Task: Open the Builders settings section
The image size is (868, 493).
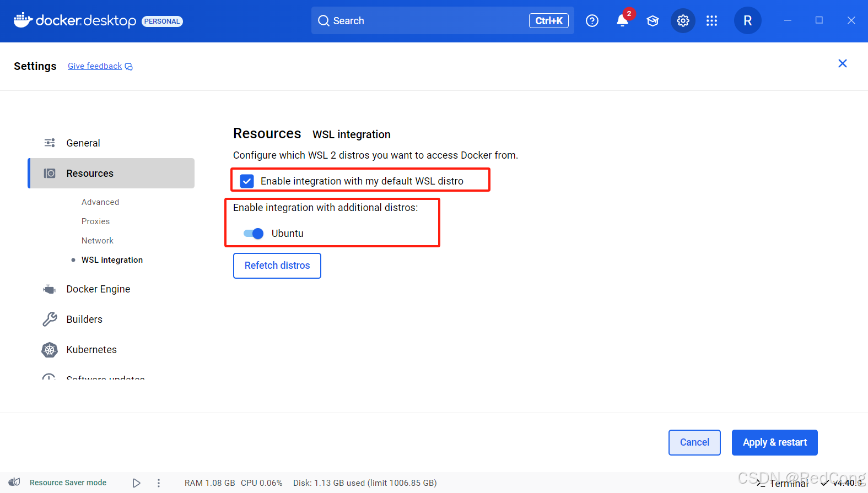Action: pyautogui.click(x=84, y=319)
